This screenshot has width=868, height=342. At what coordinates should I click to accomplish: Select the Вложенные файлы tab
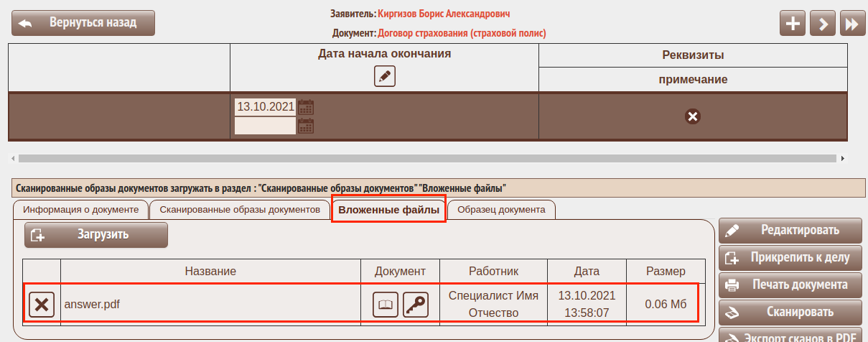click(388, 210)
